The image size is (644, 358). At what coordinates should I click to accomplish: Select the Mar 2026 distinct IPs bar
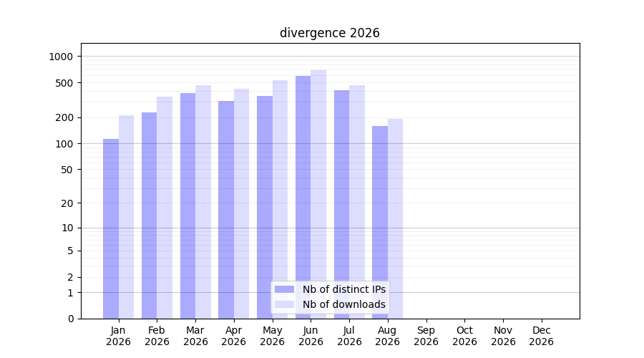pos(187,206)
